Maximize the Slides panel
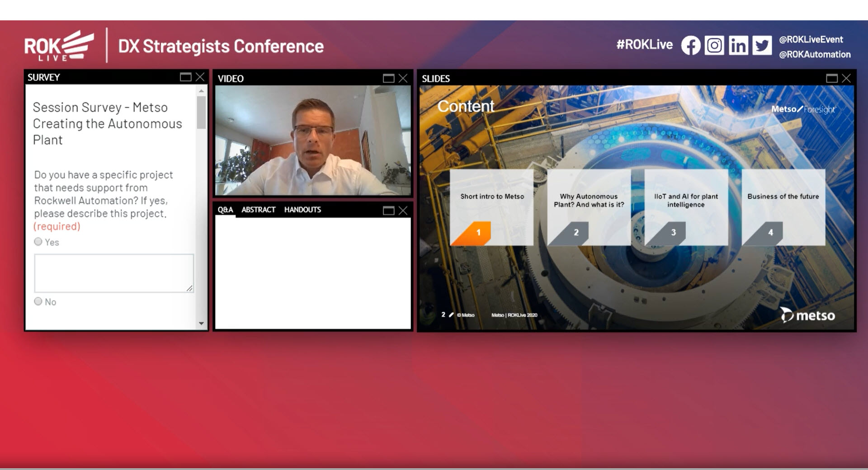Image resolution: width=868 pixels, height=470 pixels. click(831, 79)
